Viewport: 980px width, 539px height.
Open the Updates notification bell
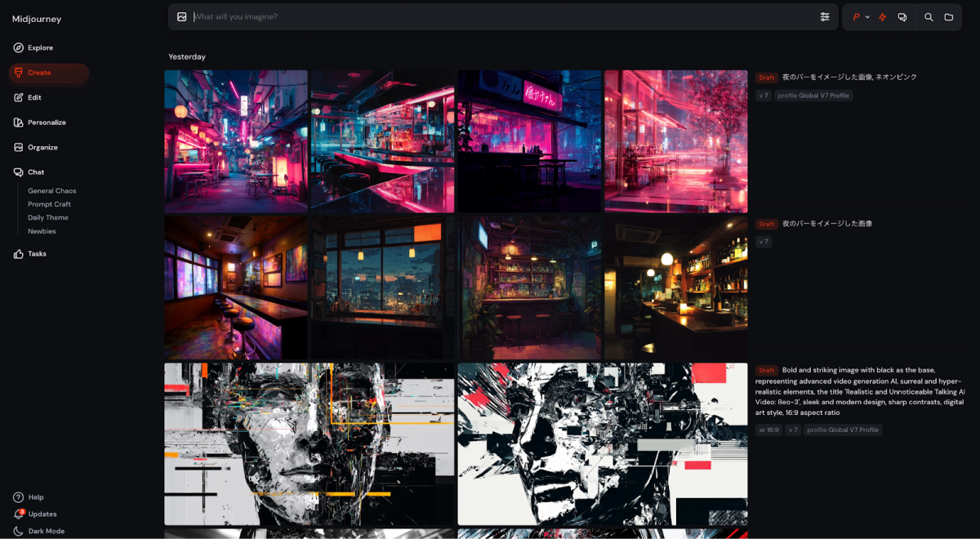[x=18, y=514]
